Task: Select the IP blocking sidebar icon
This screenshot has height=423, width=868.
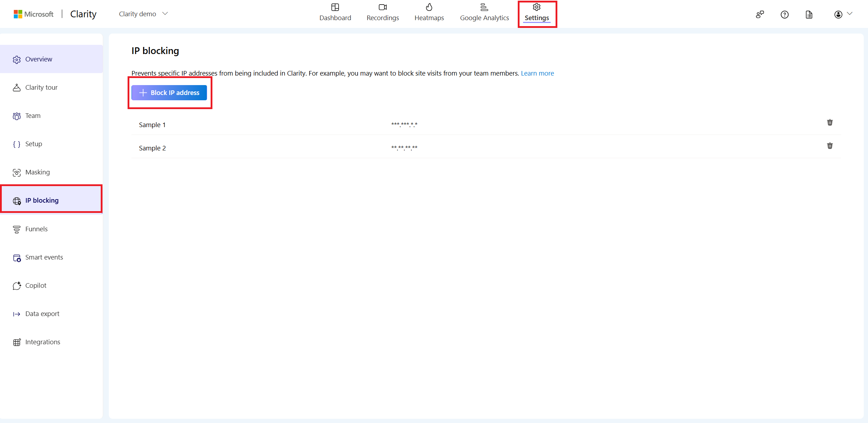Action: pos(16,200)
